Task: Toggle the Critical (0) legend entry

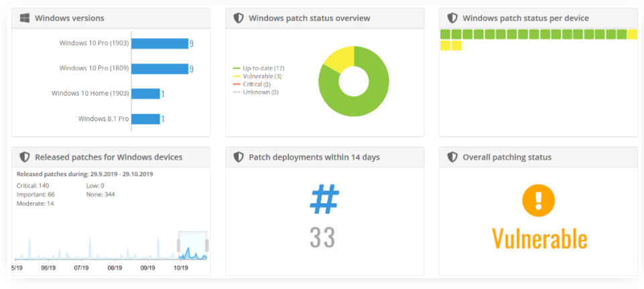Action: pyautogui.click(x=255, y=84)
